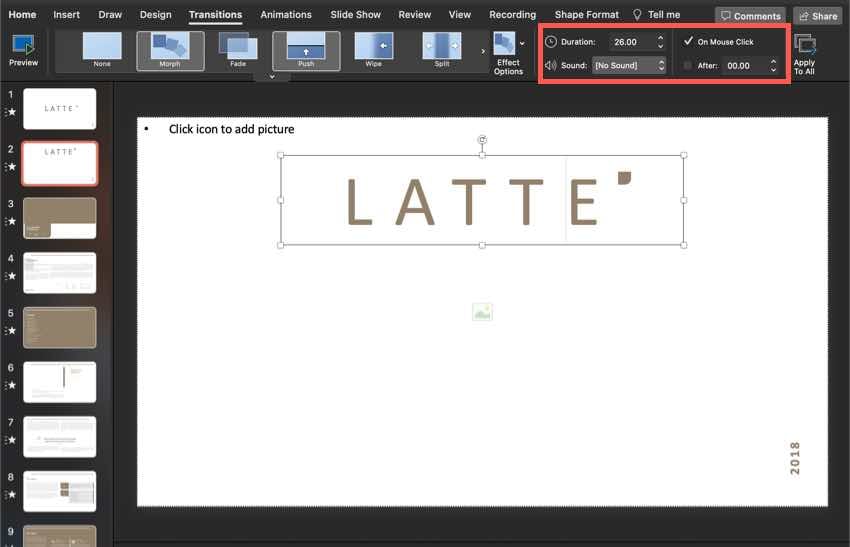Select slide 3 thumbnail in the panel
The height and width of the screenshot is (547, 850).
click(x=59, y=217)
